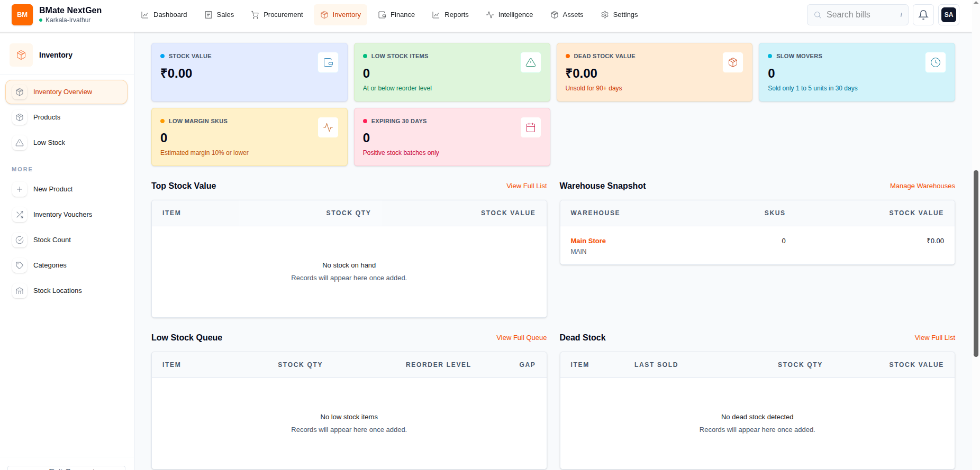Click the Slow Movers clock icon
The width and height of the screenshot is (980, 470).
(936, 62)
